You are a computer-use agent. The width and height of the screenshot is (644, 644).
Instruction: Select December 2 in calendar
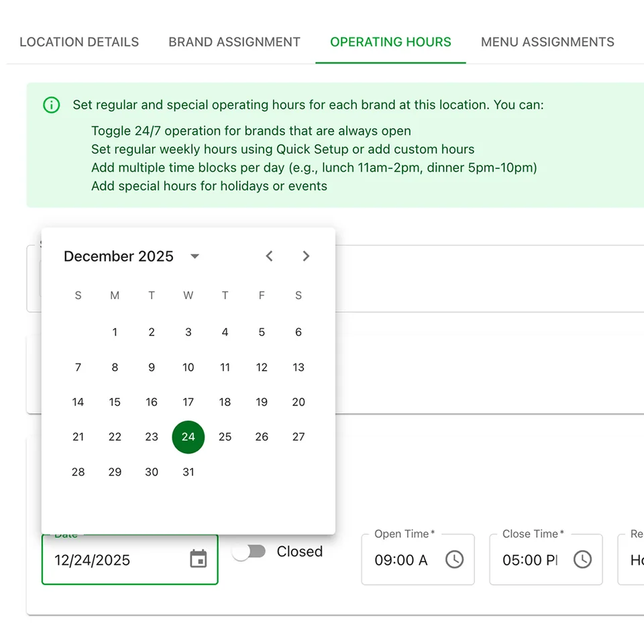pyautogui.click(x=152, y=332)
